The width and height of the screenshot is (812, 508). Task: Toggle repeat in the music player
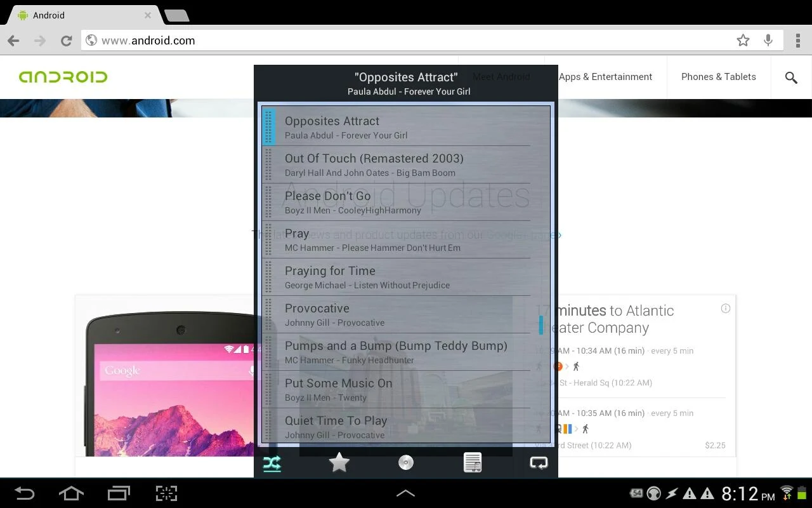coord(539,462)
